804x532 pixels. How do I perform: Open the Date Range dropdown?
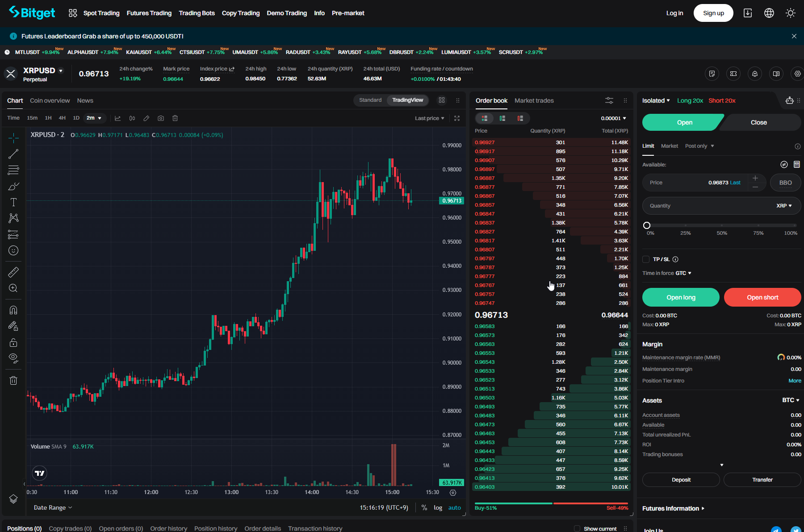pyautogui.click(x=53, y=508)
